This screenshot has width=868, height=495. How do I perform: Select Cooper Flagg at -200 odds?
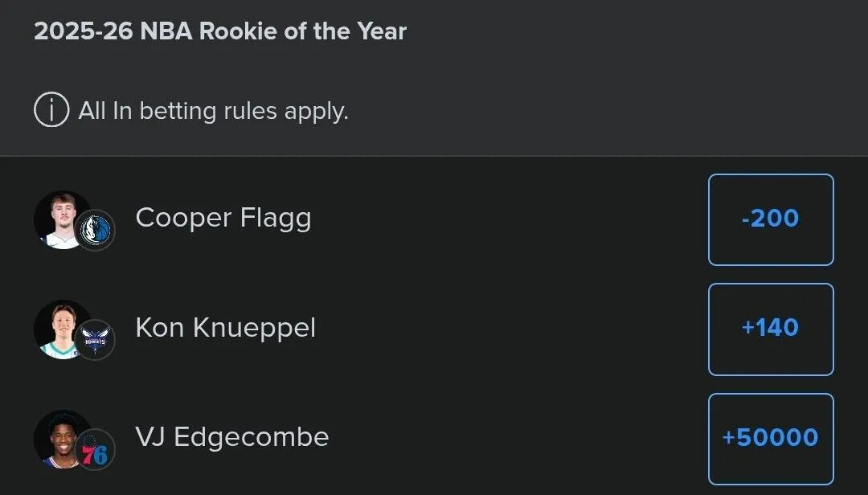[770, 219]
